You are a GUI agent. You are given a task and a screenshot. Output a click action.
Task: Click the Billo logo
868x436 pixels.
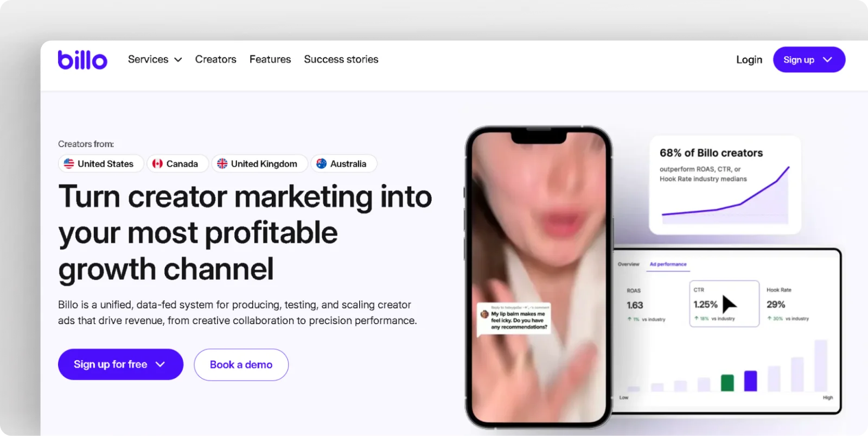[82, 60]
